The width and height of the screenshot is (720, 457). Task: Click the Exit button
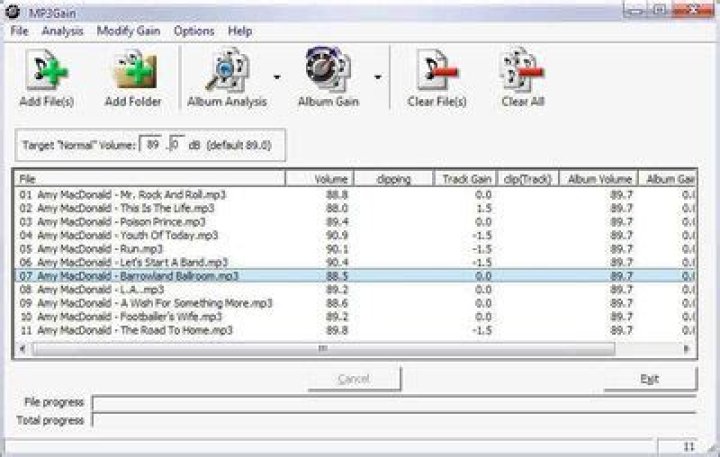[650, 379]
